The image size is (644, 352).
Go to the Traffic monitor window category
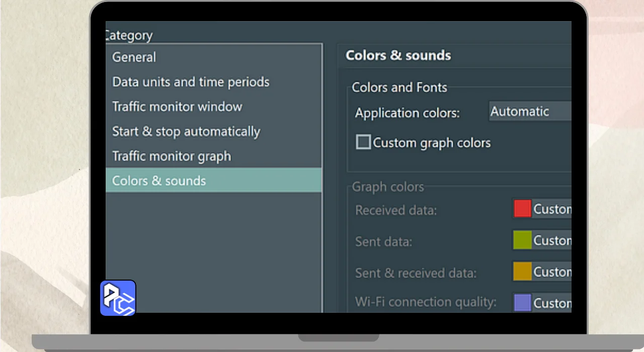pyautogui.click(x=177, y=107)
